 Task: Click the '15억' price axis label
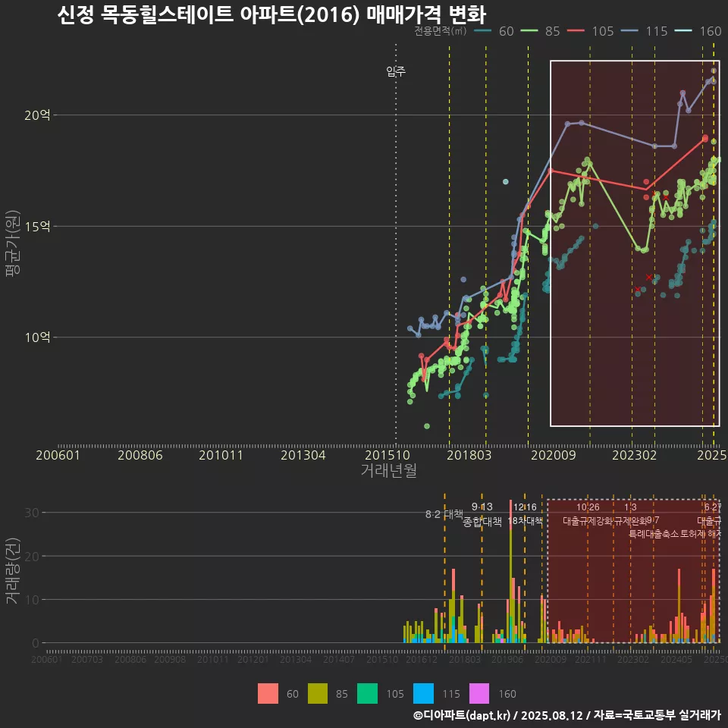(37, 226)
